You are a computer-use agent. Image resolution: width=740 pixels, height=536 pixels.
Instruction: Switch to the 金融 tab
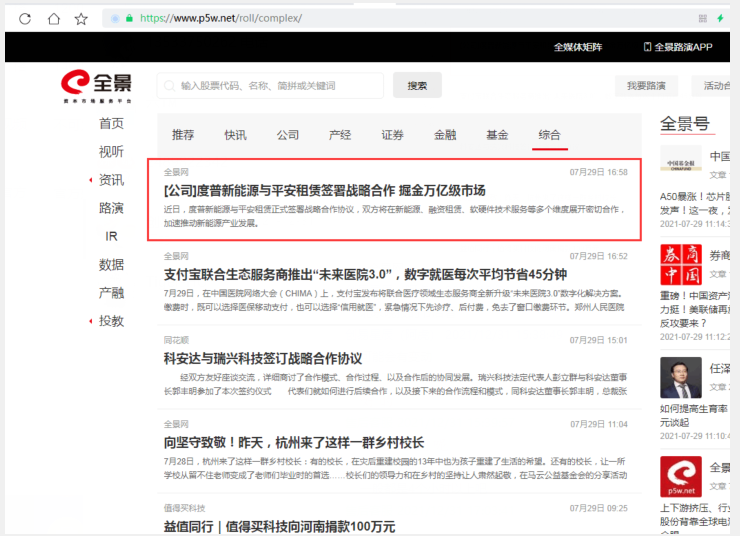point(445,135)
